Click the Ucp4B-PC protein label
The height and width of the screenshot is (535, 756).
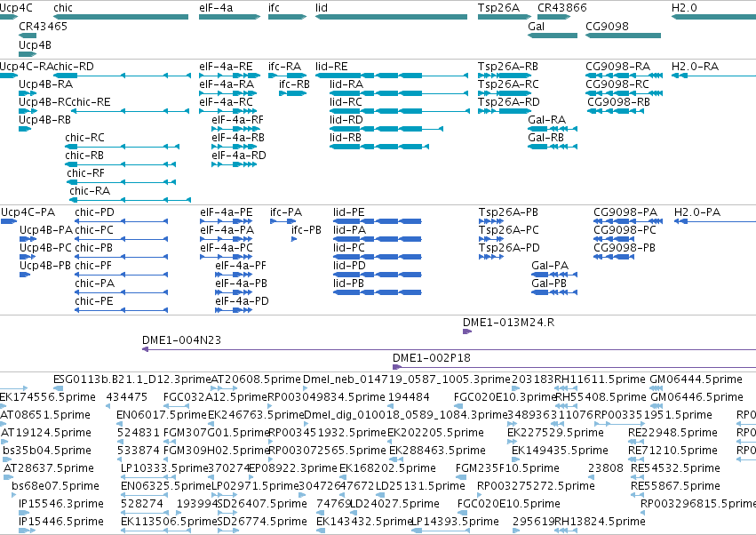coord(45,247)
